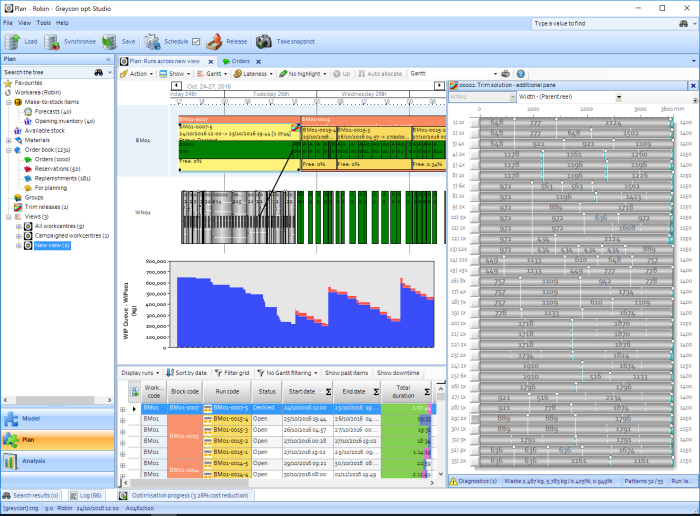Collapse the Order book tree node
Image resolution: width=700 pixels, height=516 pixels.
8,149
